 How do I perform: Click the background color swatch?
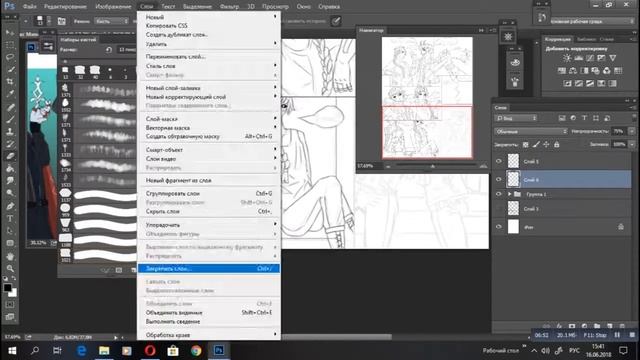[x=13, y=292]
